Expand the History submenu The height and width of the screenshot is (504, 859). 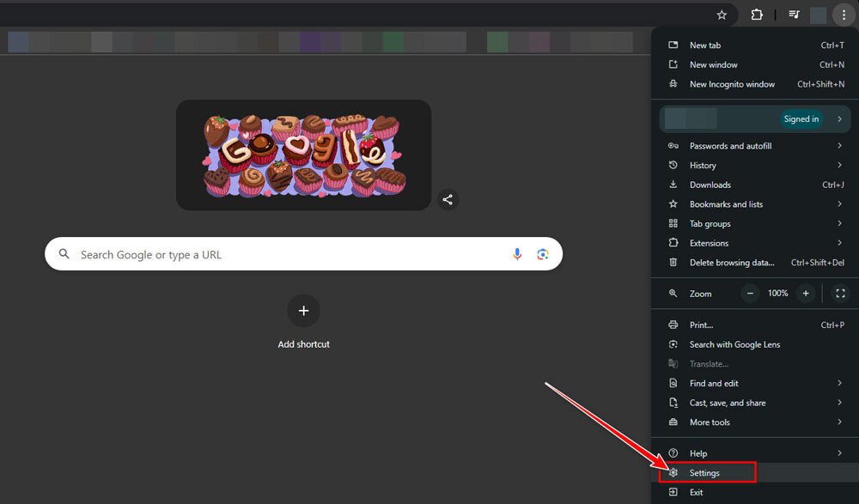[x=755, y=166]
